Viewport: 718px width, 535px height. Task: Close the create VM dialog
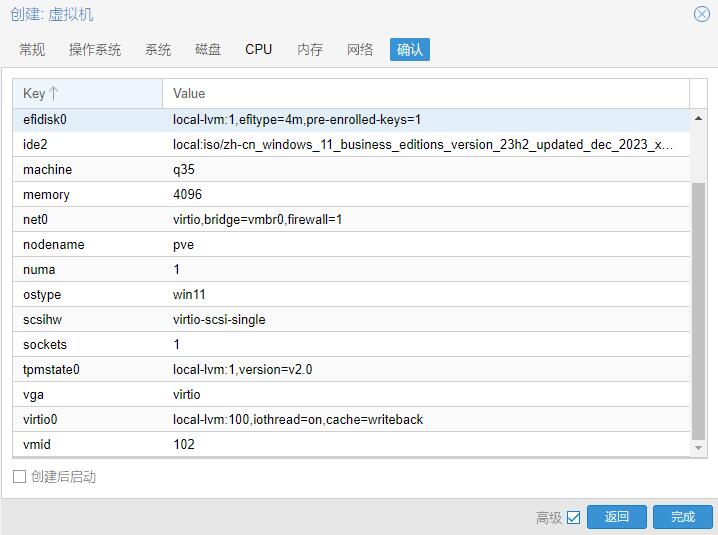click(x=702, y=14)
